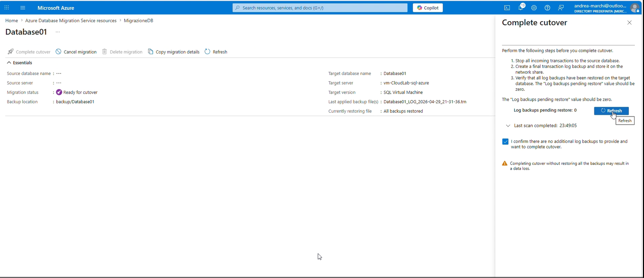
Task: Click the search resources input field
Action: [x=320, y=8]
